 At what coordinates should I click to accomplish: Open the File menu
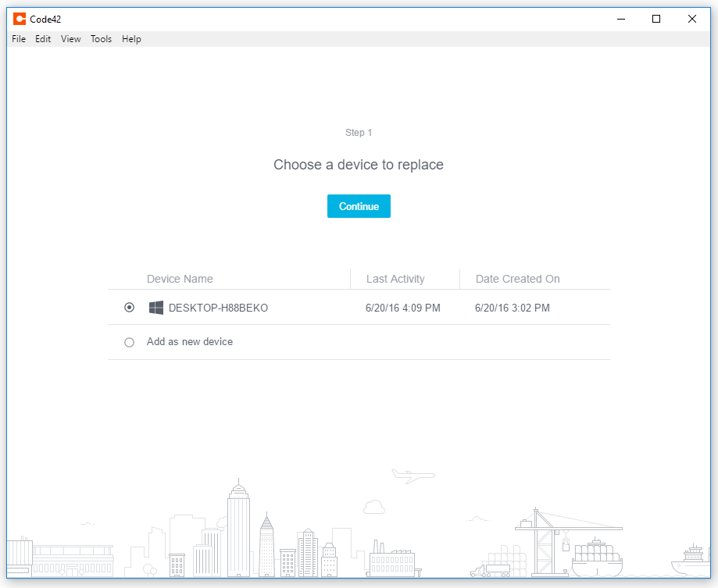click(x=18, y=38)
